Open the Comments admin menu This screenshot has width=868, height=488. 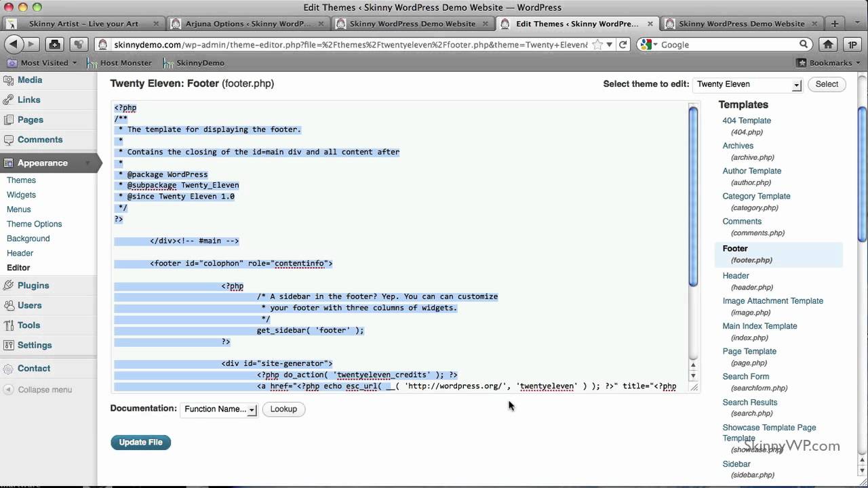[40, 140]
